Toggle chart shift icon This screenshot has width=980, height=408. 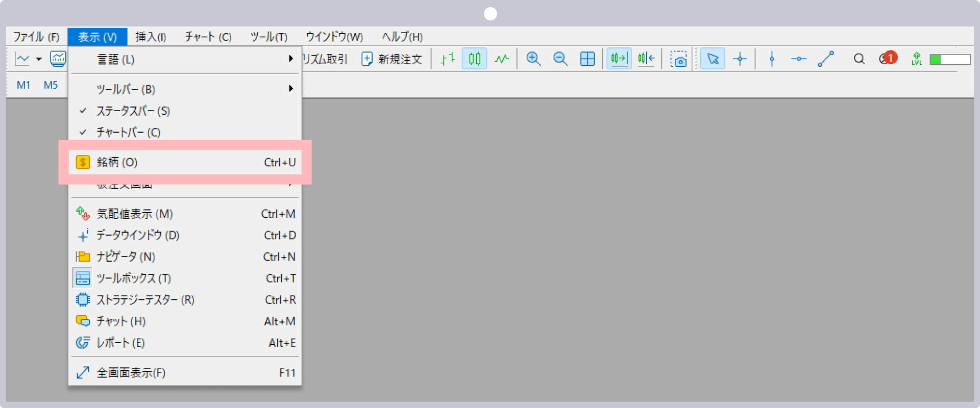pos(646,59)
